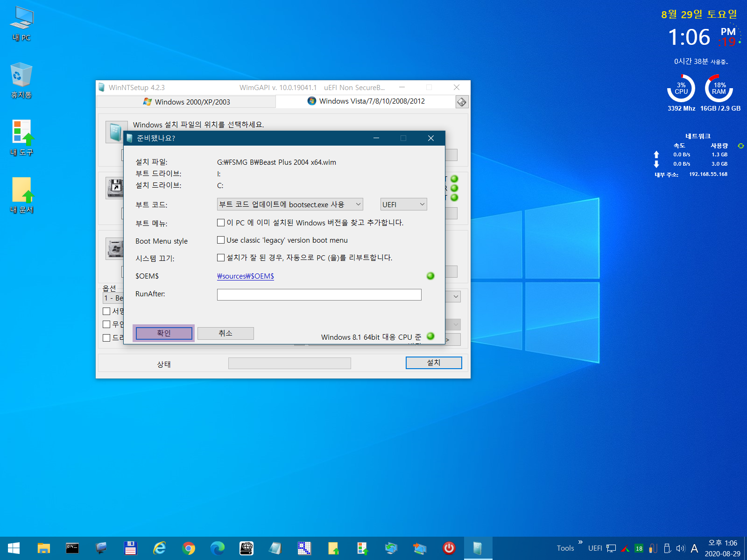The image size is (747, 560).
Task: Click the 취소 (Cancel) button
Action: point(226,333)
